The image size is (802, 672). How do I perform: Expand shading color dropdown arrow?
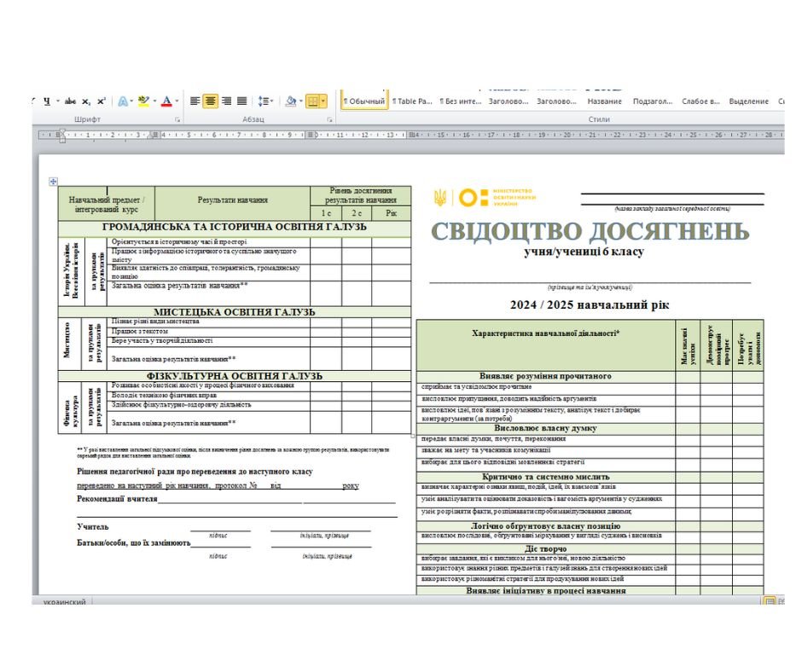click(300, 101)
